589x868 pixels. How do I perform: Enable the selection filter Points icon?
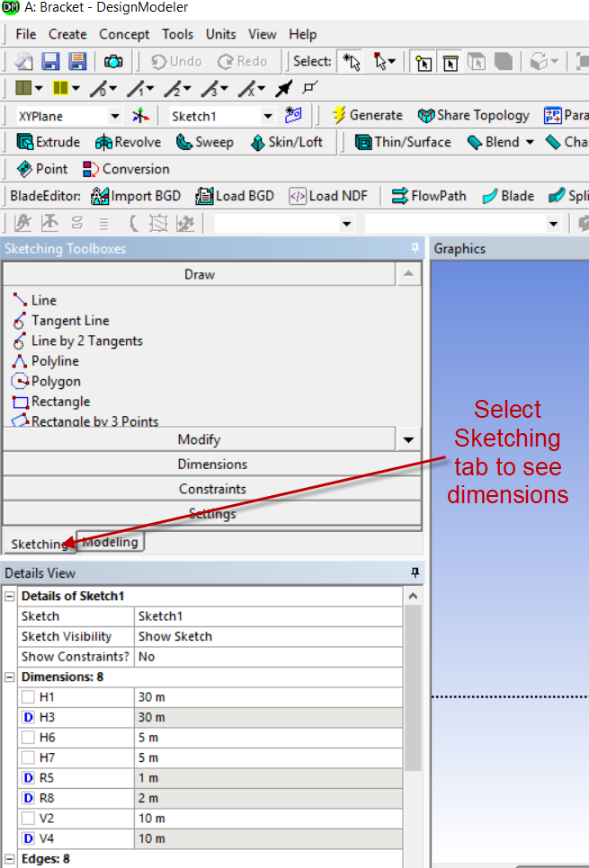[x=424, y=62]
